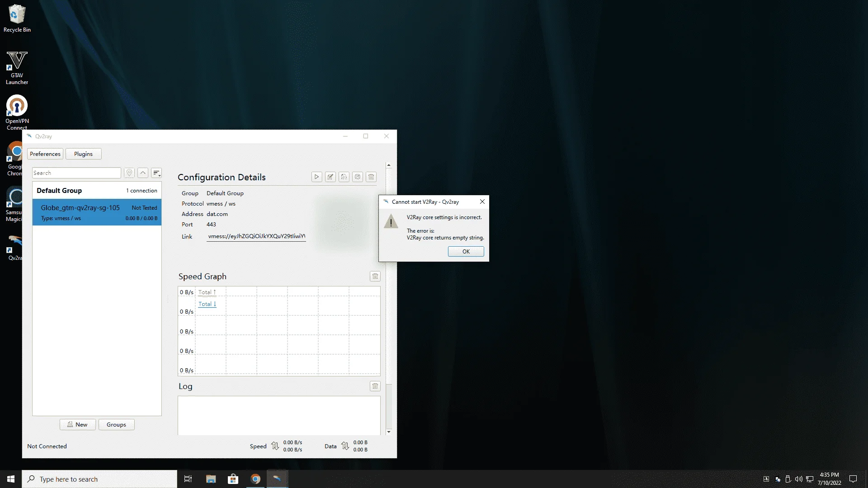Click the Speed up/down arrows status icon
This screenshot has height=488, width=868.
click(x=275, y=446)
